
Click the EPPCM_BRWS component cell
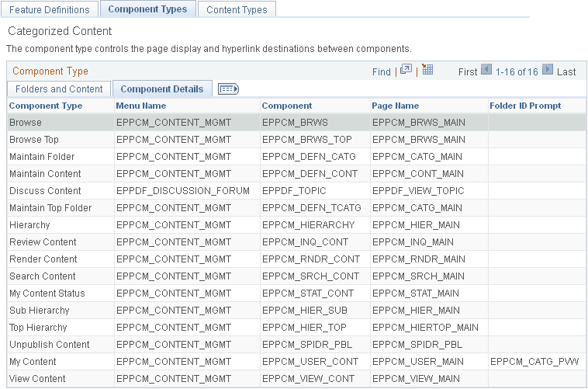click(315, 123)
